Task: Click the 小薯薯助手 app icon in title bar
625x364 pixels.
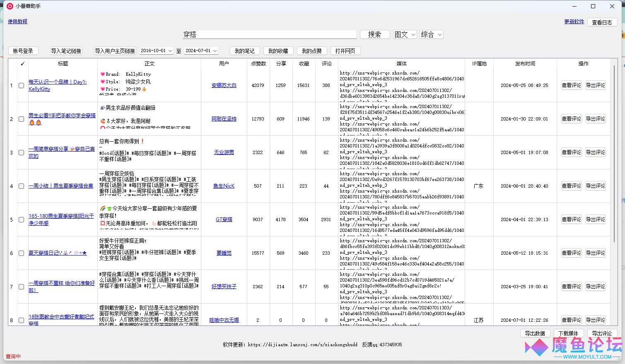Action: [10, 6]
